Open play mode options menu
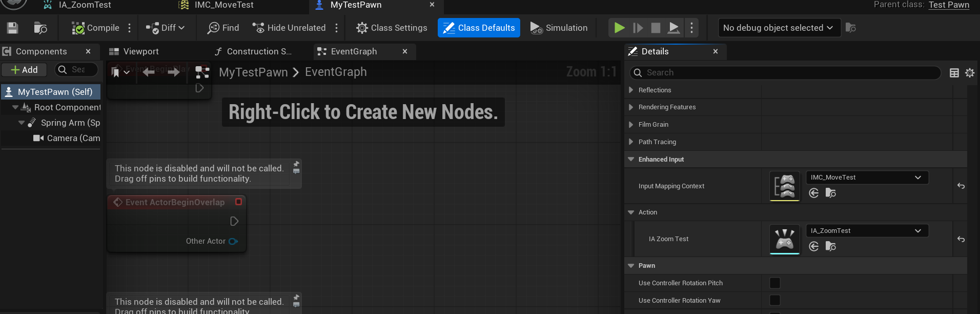 [691, 28]
